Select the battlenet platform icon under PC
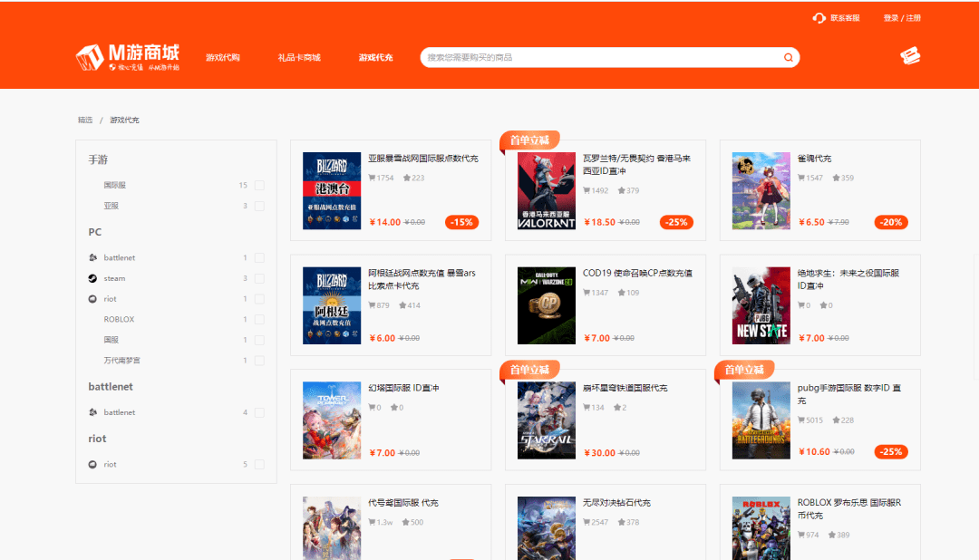The image size is (979, 560). pos(92,256)
